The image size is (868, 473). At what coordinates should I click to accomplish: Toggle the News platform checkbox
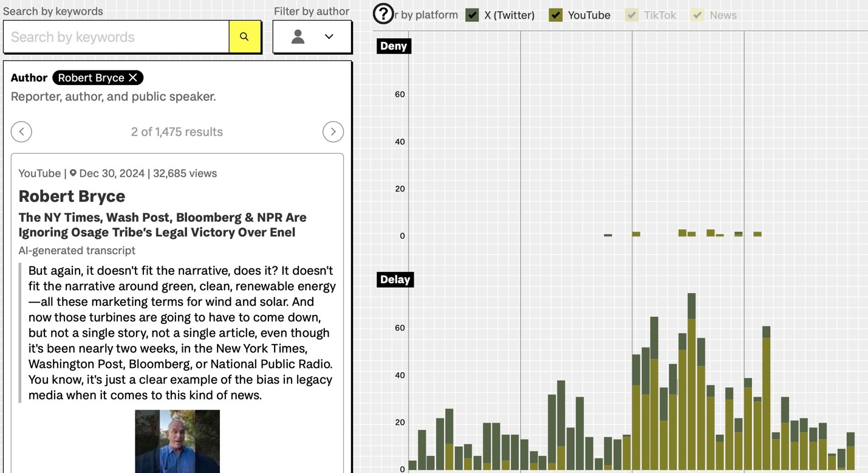pos(697,15)
